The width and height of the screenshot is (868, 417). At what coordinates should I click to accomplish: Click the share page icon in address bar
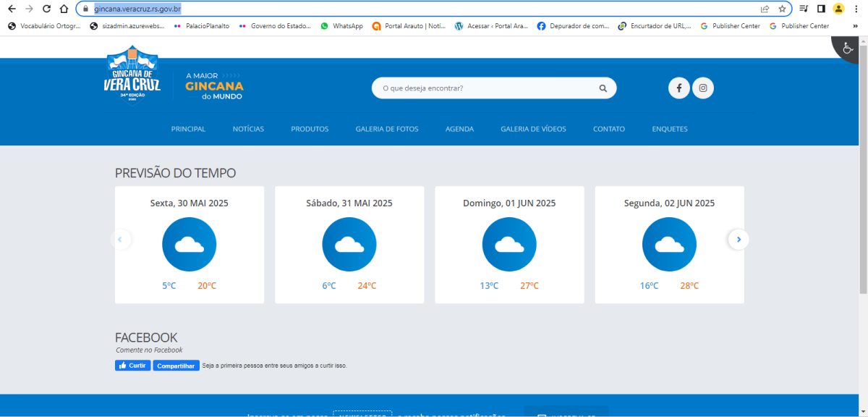(x=765, y=9)
